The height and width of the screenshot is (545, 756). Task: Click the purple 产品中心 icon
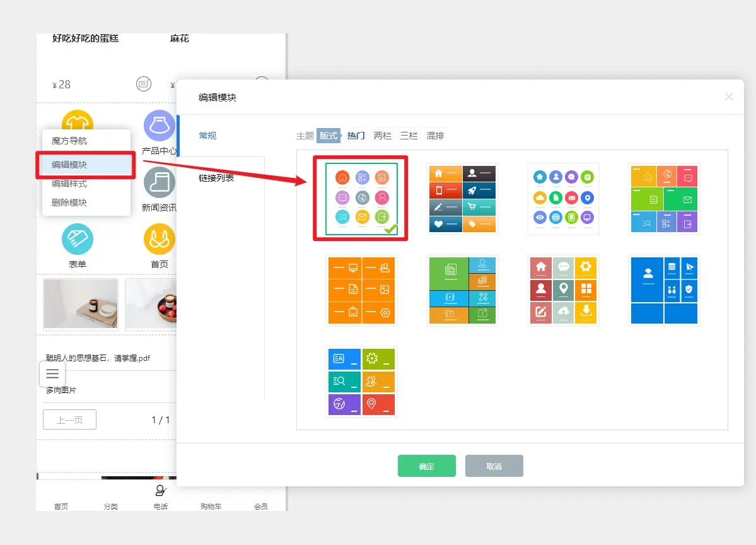click(159, 126)
